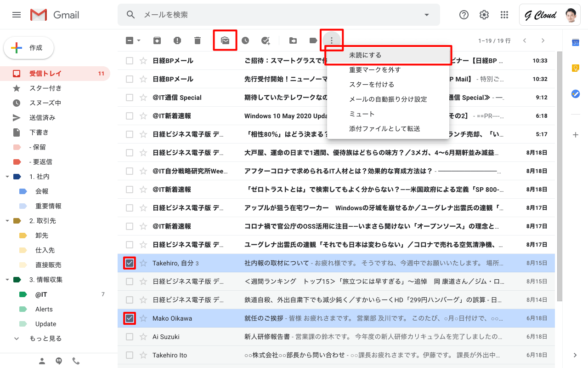Collapse the 1. 社内 label group

(x=7, y=177)
